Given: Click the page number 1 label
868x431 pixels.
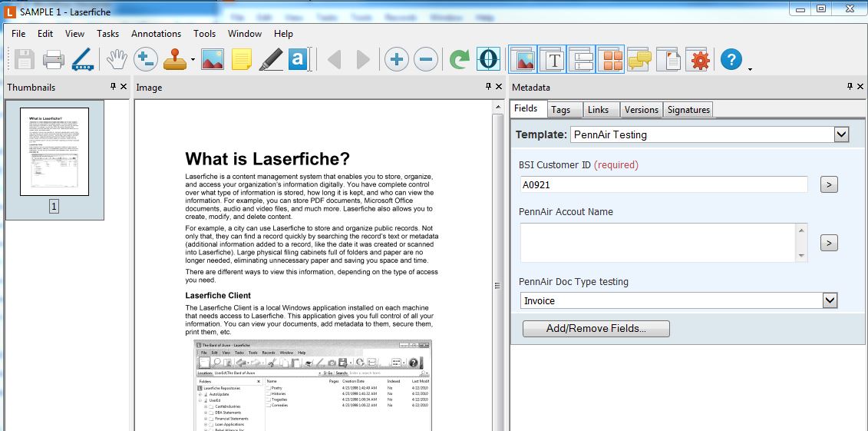Looking at the screenshot, I should point(54,207).
